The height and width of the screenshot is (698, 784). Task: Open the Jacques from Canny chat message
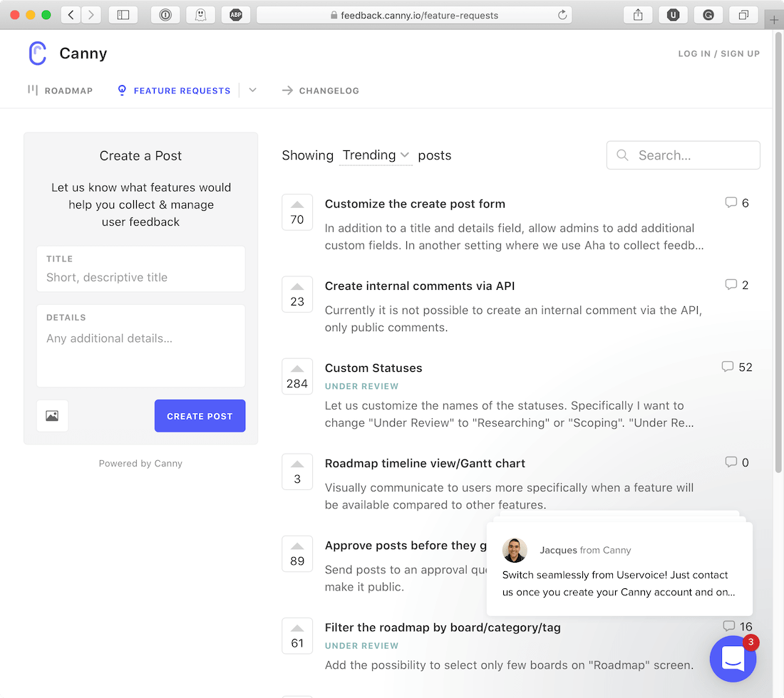(619, 569)
